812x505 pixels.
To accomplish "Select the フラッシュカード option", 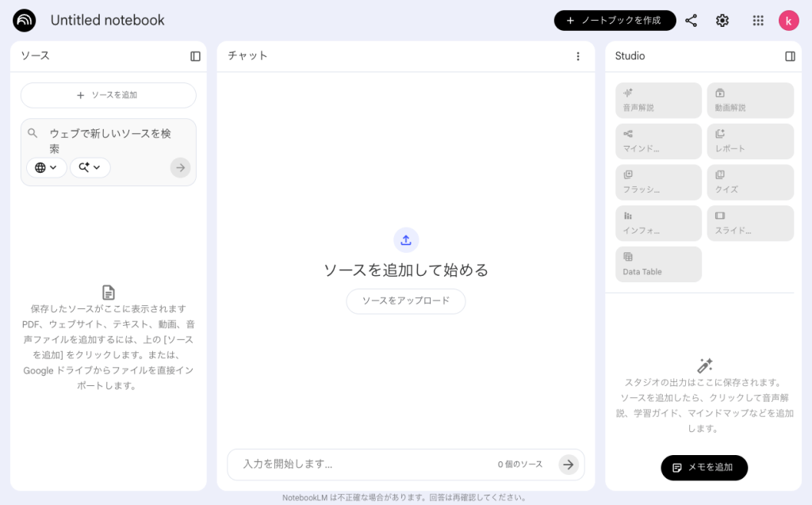I will pos(658,182).
